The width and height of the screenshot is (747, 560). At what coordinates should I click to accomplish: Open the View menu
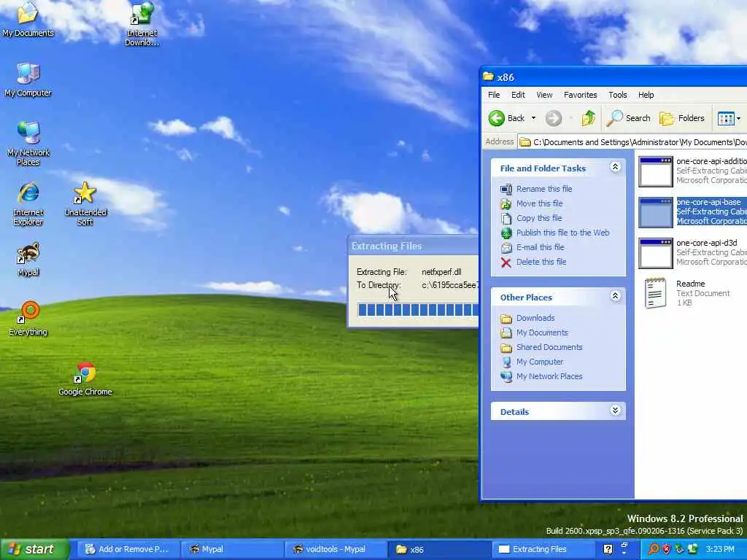tap(544, 95)
